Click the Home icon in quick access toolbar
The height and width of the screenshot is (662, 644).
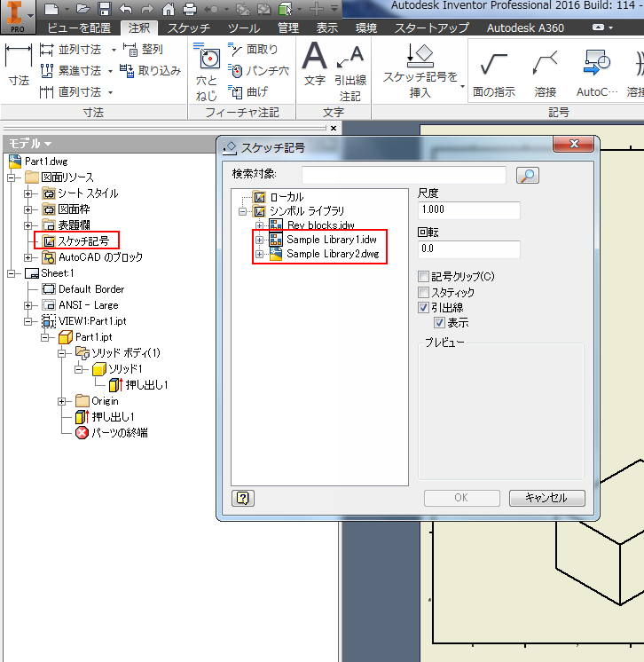[x=169, y=9]
